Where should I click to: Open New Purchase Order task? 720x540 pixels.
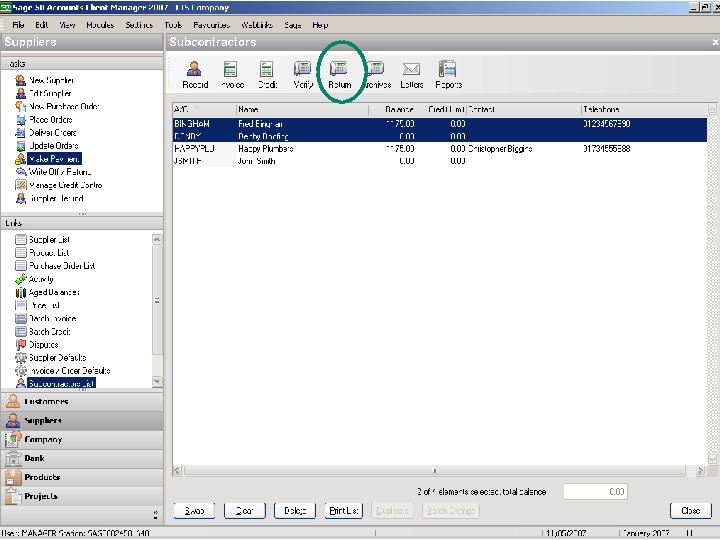pos(57,107)
